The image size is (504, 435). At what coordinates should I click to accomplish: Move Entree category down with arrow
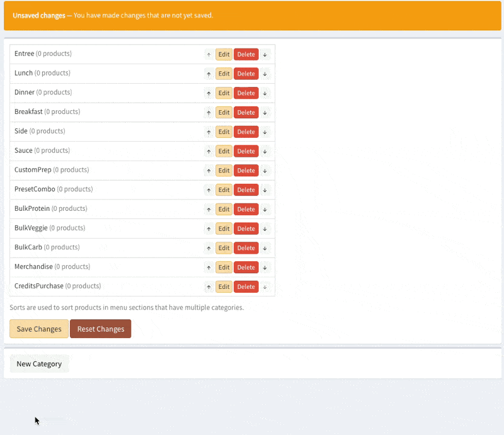[265, 55]
